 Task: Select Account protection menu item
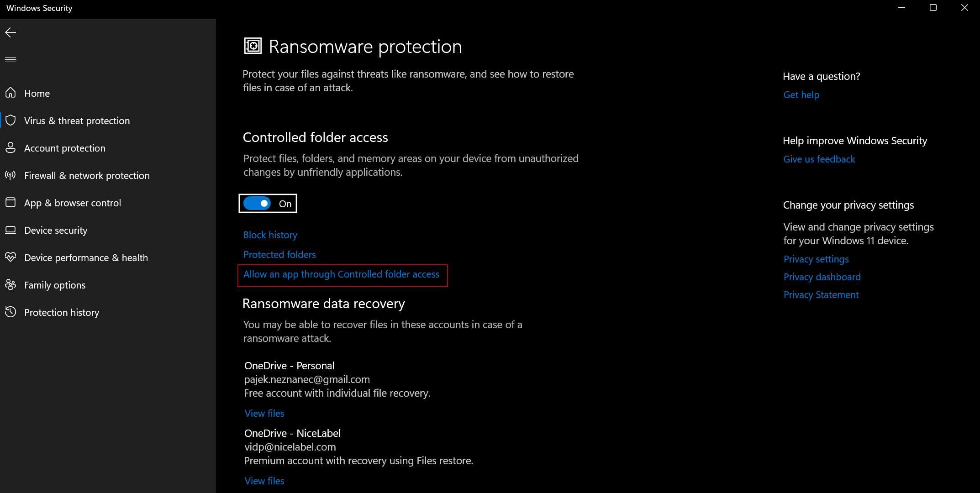click(64, 148)
